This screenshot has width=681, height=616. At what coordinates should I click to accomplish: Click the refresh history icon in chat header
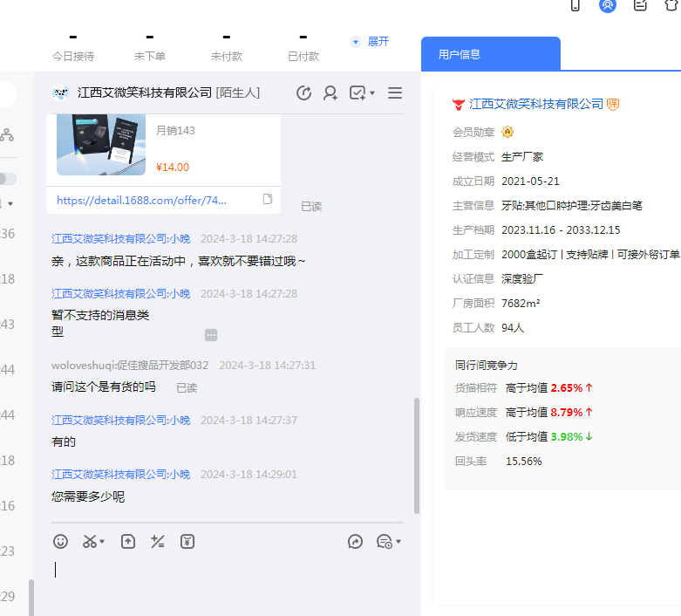point(303,93)
